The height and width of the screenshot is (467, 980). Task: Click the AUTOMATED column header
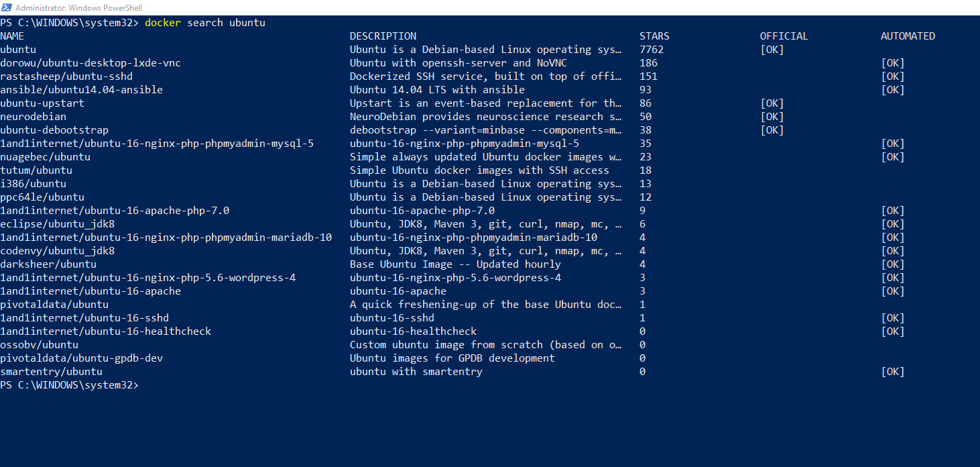(x=908, y=36)
